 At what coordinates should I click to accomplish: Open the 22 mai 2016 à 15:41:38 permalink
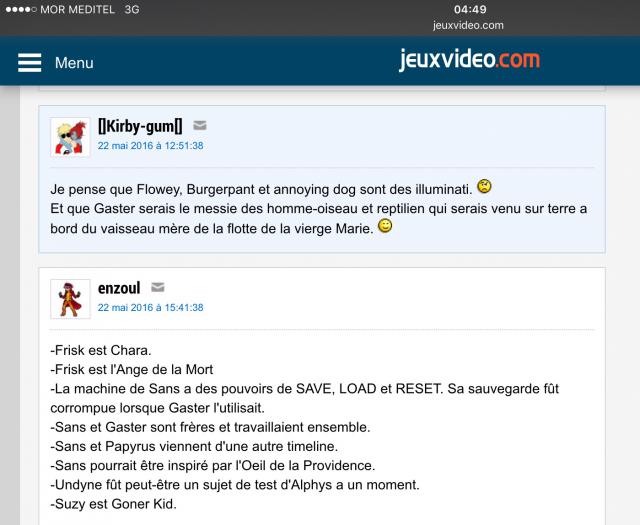(x=150, y=307)
